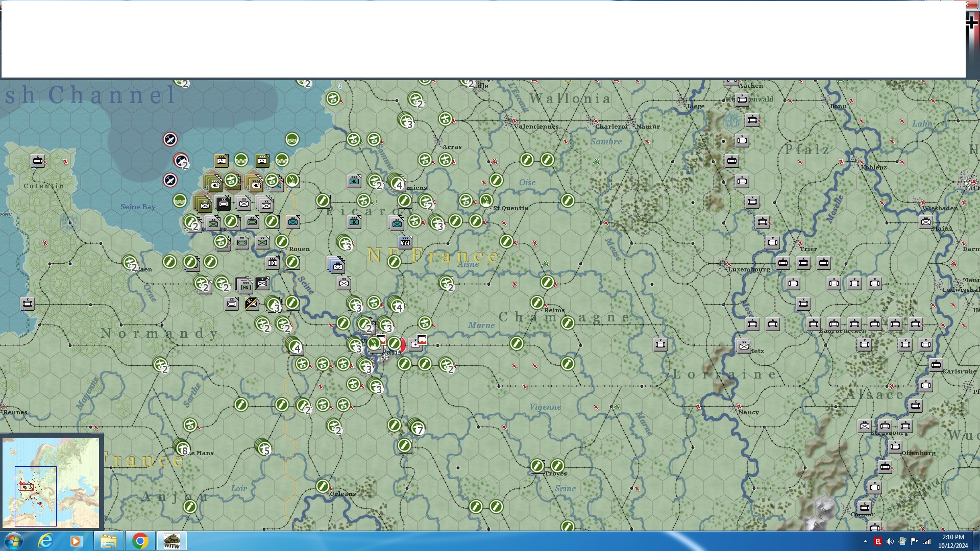
Task: Click the white XXX HQ counter south of Rouen
Action: coord(273,262)
